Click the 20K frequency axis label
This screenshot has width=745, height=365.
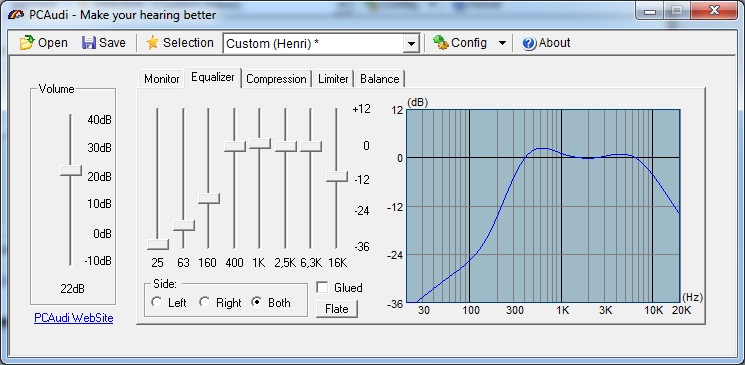click(682, 310)
